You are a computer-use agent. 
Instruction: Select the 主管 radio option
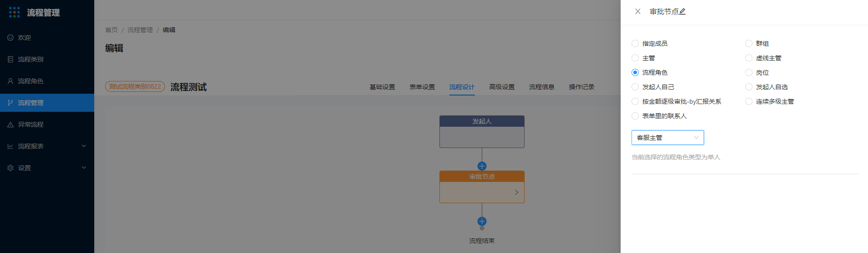point(635,58)
